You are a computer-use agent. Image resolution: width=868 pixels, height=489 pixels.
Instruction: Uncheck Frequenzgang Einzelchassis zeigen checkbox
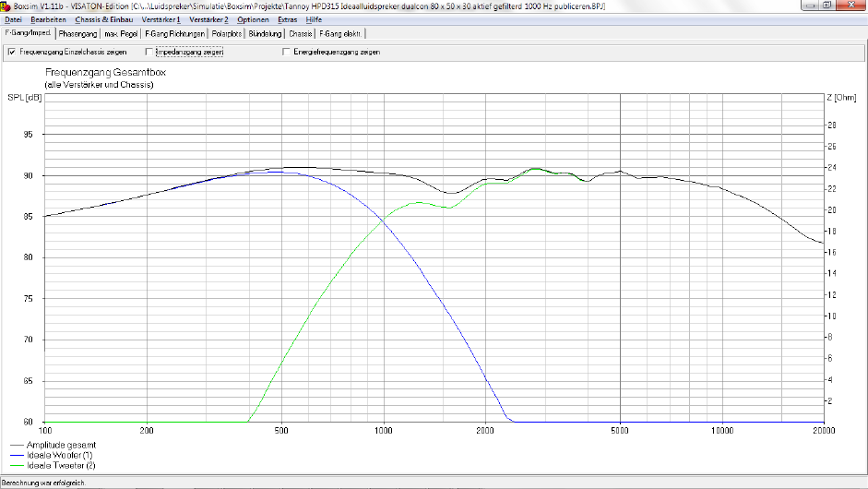12,52
